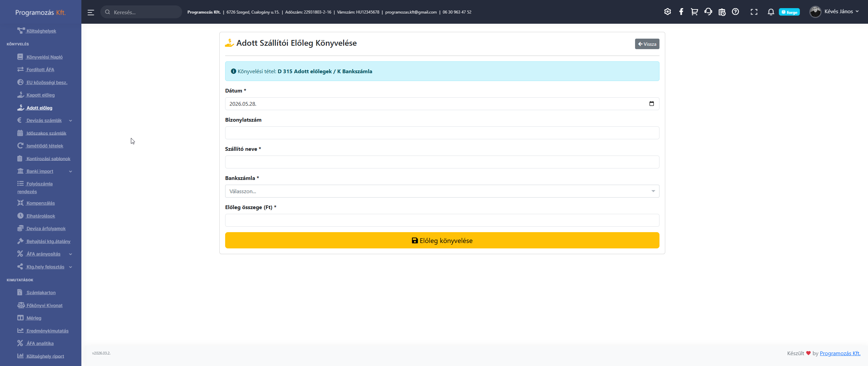This screenshot has height=366, width=868.
Task: Click the Előleg könyvelése save button
Action: pos(442,240)
